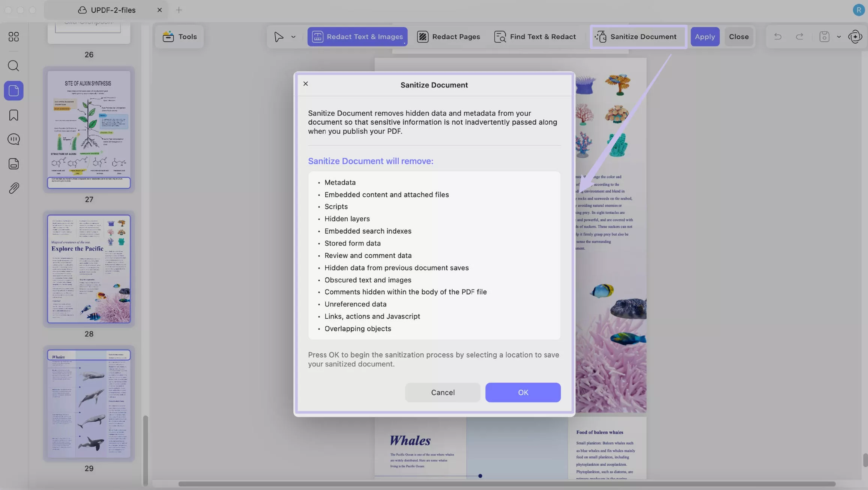Select the page thumbnails panel icon

tap(14, 90)
